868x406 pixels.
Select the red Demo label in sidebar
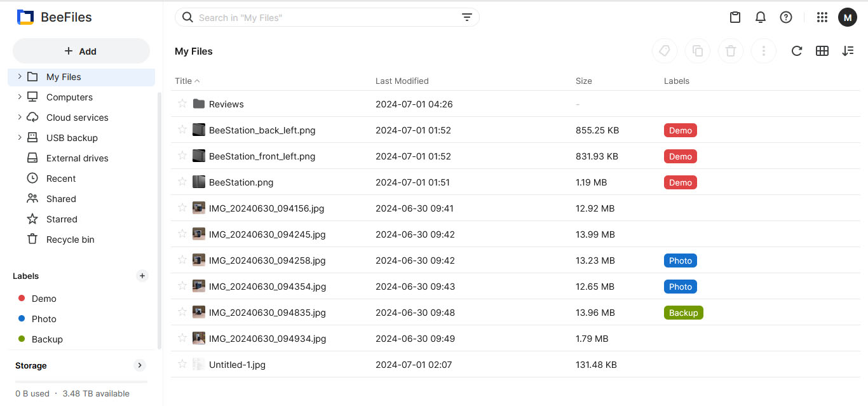tap(44, 299)
